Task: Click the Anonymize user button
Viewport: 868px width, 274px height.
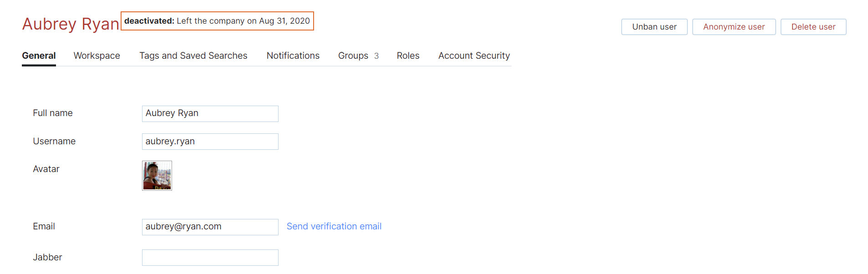Action: pyautogui.click(x=733, y=27)
